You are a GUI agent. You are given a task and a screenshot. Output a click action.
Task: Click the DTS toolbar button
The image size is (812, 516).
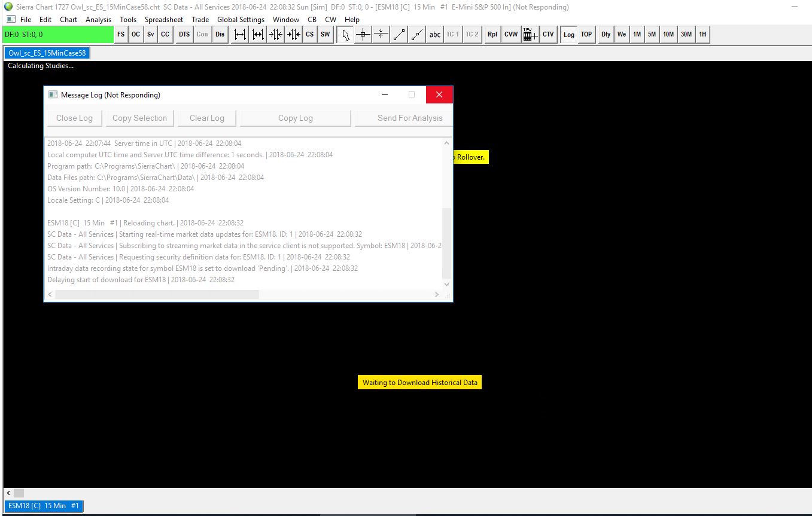tap(184, 35)
